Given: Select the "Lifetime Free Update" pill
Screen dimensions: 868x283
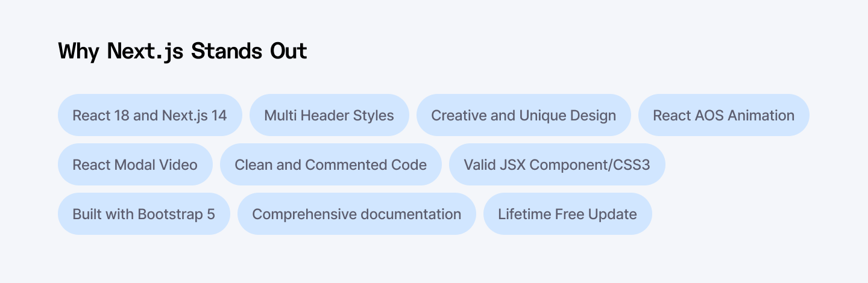Looking at the screenshot, I should 567,214.
